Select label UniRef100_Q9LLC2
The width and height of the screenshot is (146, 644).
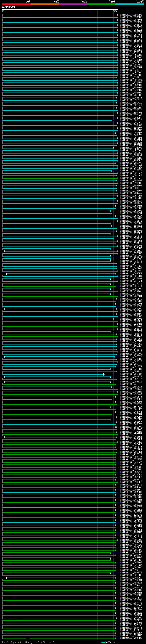(131, 40)
